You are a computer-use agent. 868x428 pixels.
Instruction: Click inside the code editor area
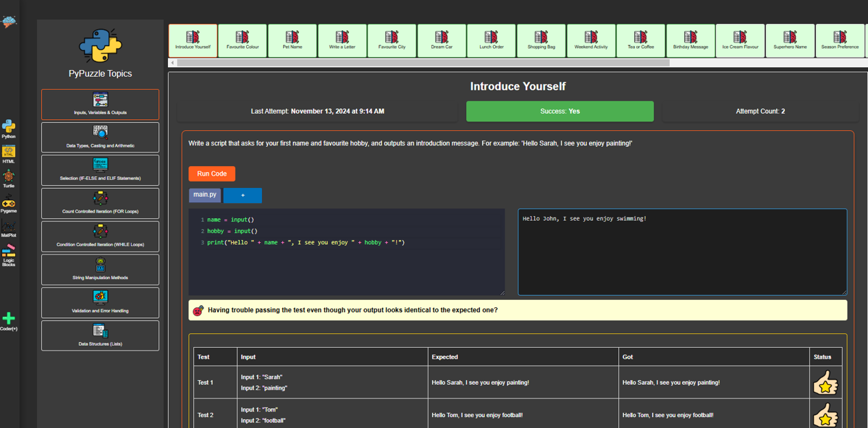(x=346, y=267)
